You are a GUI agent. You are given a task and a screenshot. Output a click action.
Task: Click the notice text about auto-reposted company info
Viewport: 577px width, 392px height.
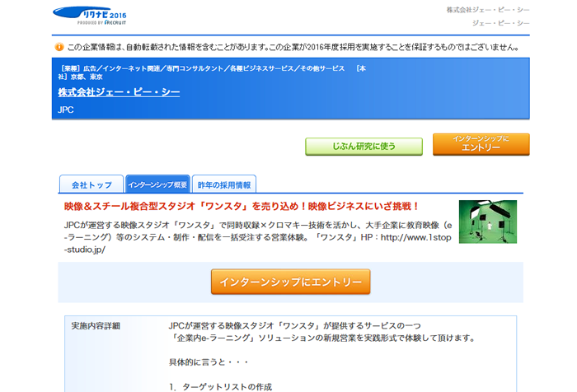pos(293,47)
